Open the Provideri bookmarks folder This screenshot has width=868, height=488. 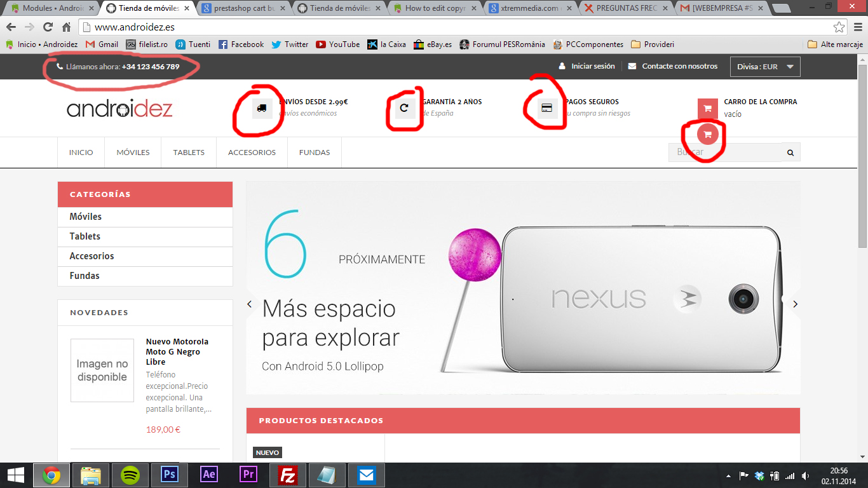(653, 44)
